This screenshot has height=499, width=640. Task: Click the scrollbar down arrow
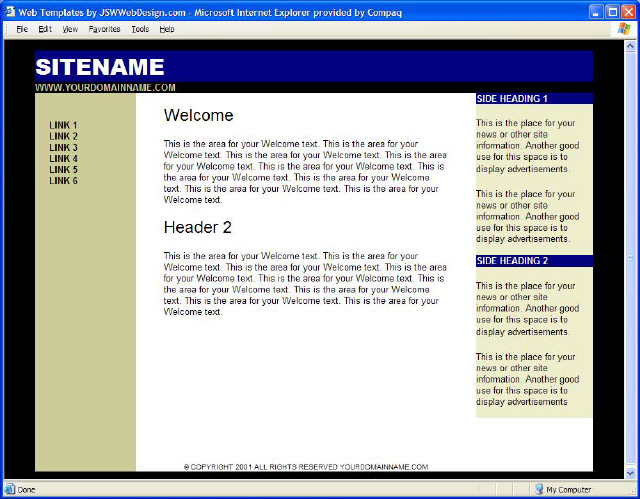(630, 473)
